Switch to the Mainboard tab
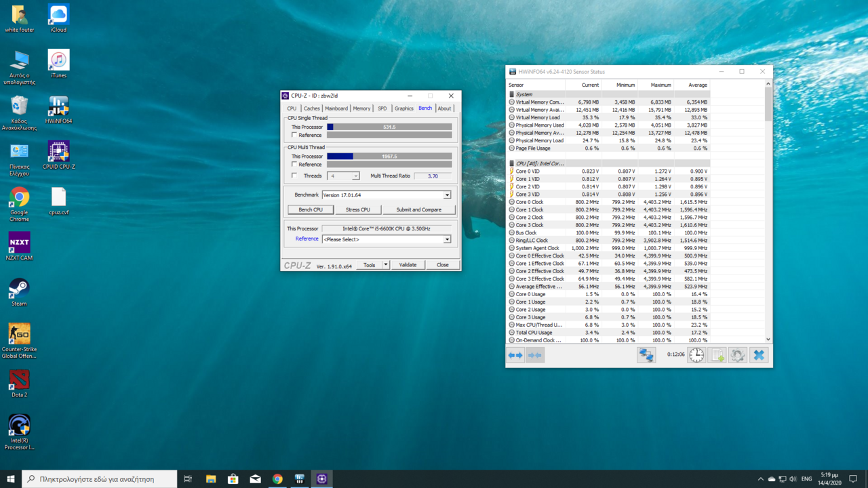The image size is (868, 488). 336,108
